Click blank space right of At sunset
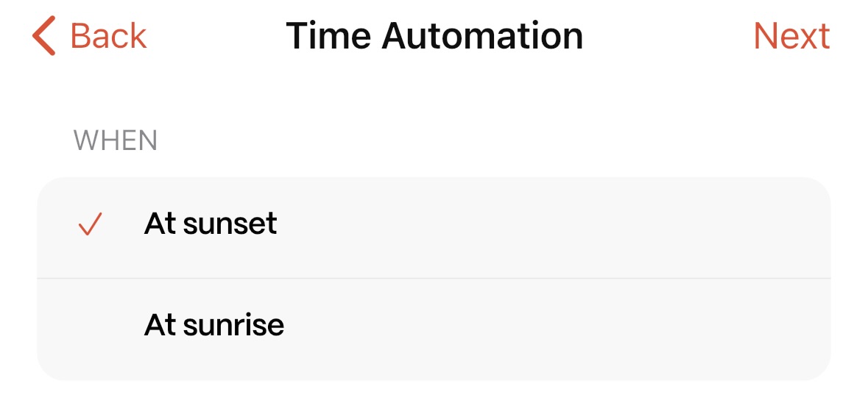This screenshot has height=403, width=868. click(x=552, y=224)
